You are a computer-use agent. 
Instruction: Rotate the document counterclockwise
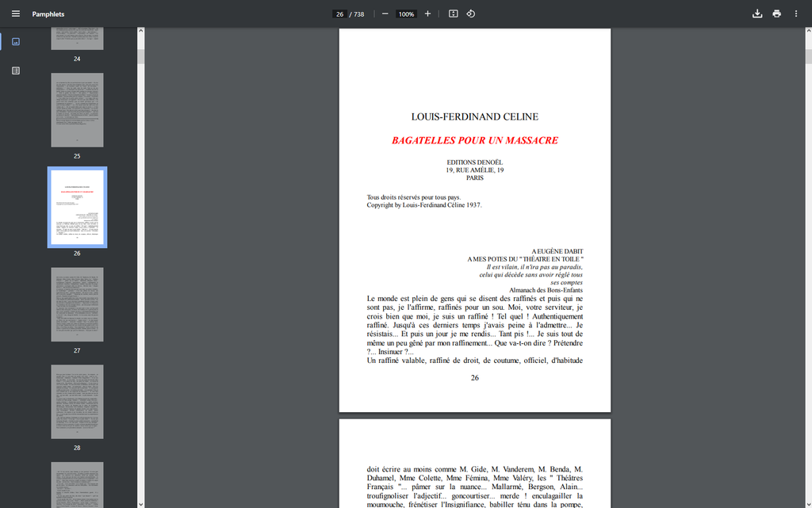click(470, 14)
